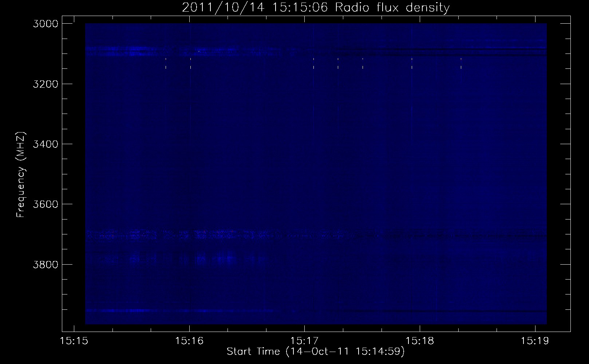Click the 15:19 time tick label

point(535,341)
